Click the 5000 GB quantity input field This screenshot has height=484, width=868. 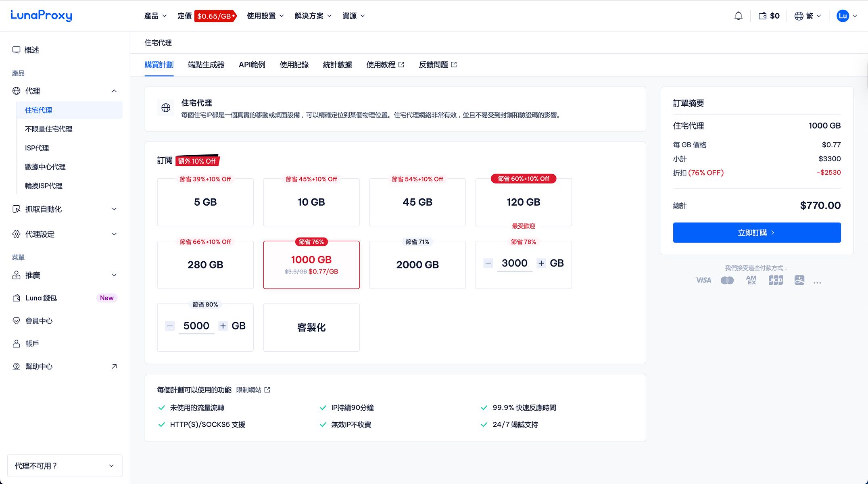click(196, 326)
